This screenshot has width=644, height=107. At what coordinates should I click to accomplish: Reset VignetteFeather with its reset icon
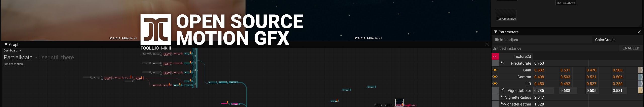point(502,104)
